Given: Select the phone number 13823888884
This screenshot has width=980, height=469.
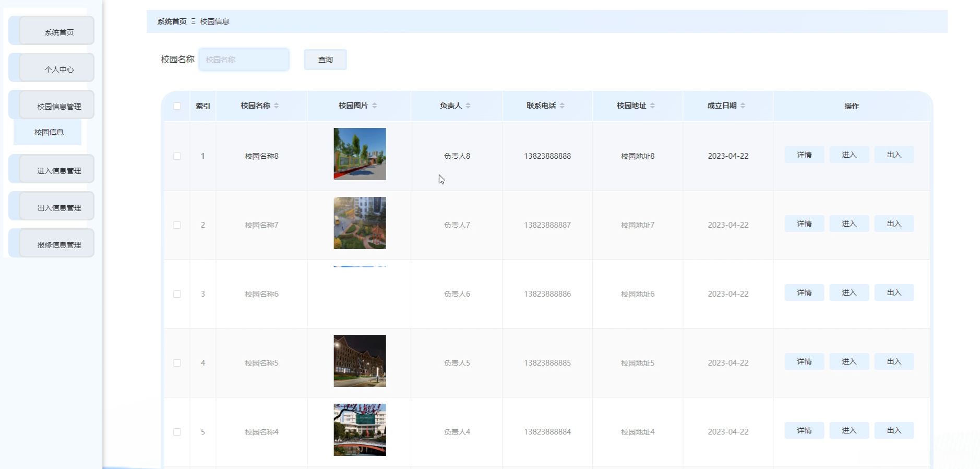Looking at the screenshot, I should (x=547, y=432).
